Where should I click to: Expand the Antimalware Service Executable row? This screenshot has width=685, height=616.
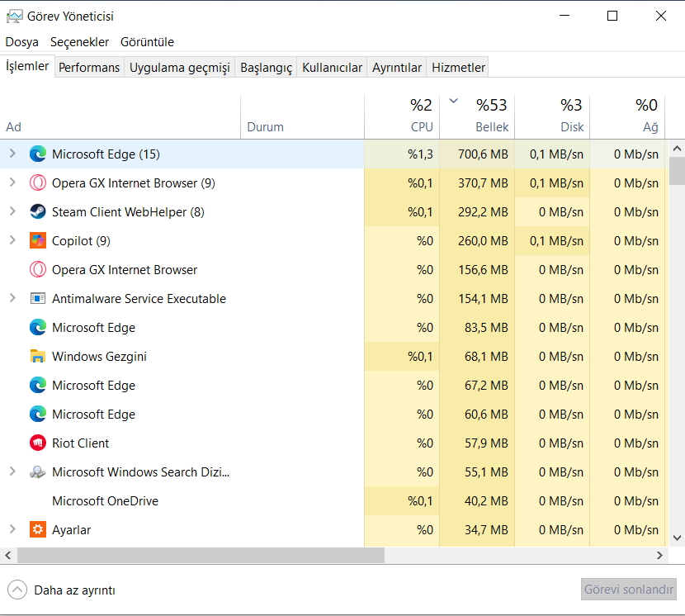pos(12,298)
